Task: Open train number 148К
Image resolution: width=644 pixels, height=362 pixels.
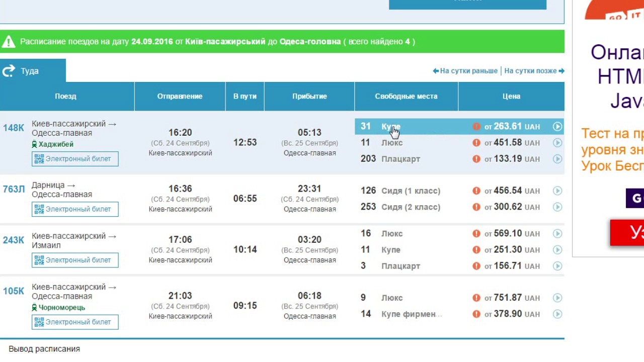Action: pos(14,128)
